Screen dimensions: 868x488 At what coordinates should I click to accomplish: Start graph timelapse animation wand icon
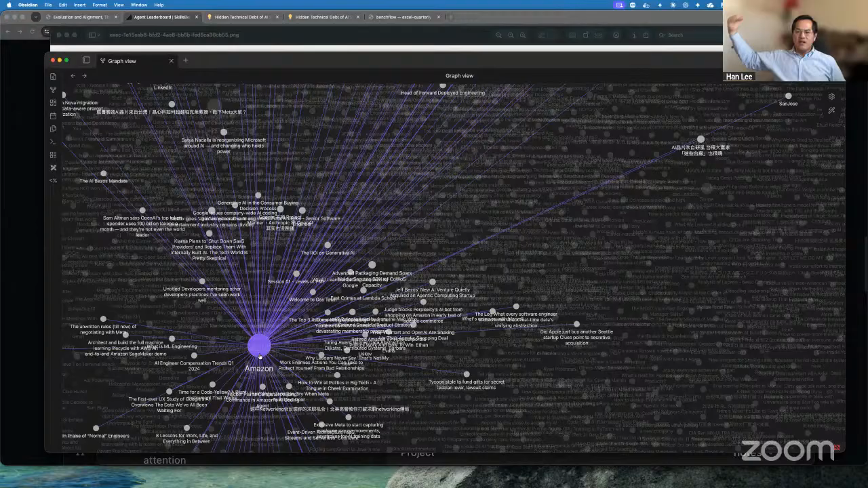click(x=831, y=110)
